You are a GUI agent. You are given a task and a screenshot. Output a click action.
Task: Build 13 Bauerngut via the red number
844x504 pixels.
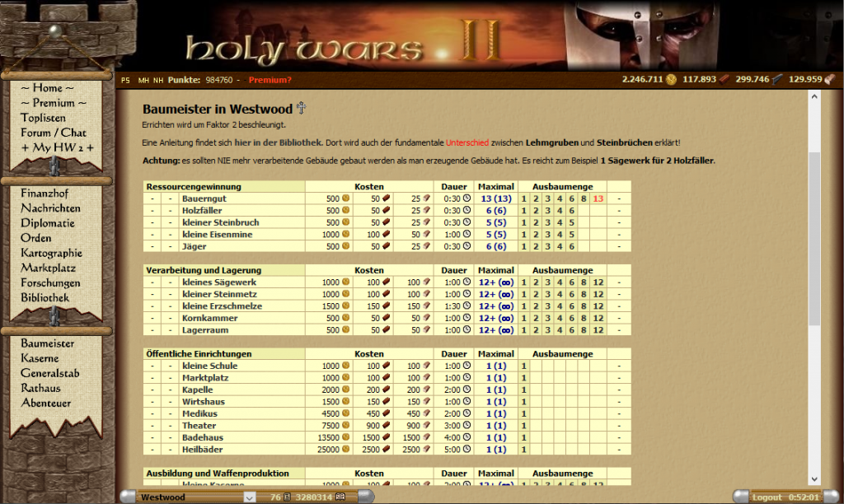click(598, 198)
